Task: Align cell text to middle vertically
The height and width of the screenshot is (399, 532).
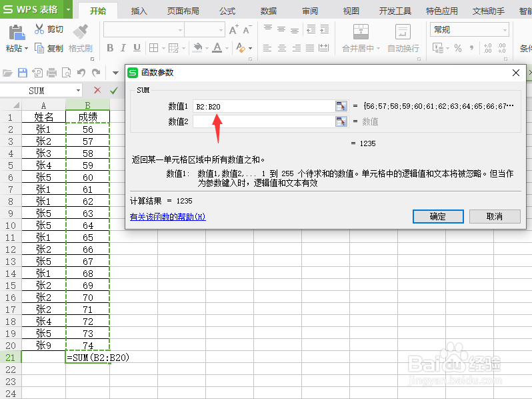Action: click(281, 29)
